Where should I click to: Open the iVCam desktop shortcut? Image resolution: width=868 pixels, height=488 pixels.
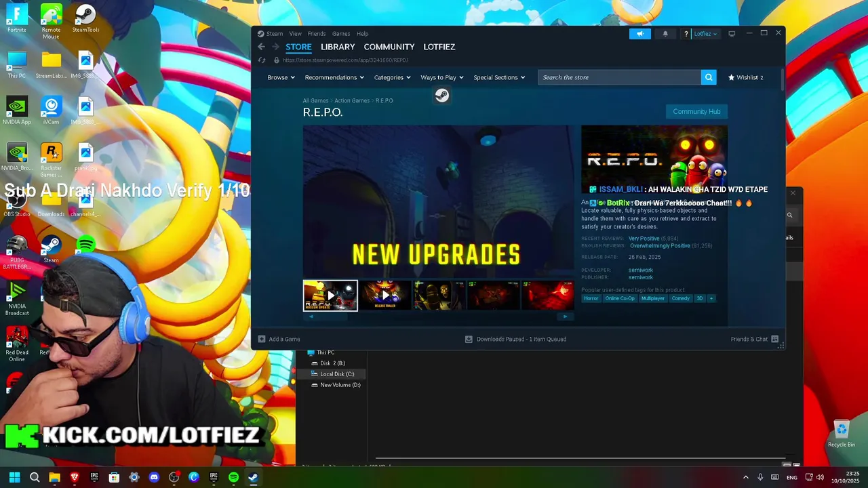[x=51, y=111]
